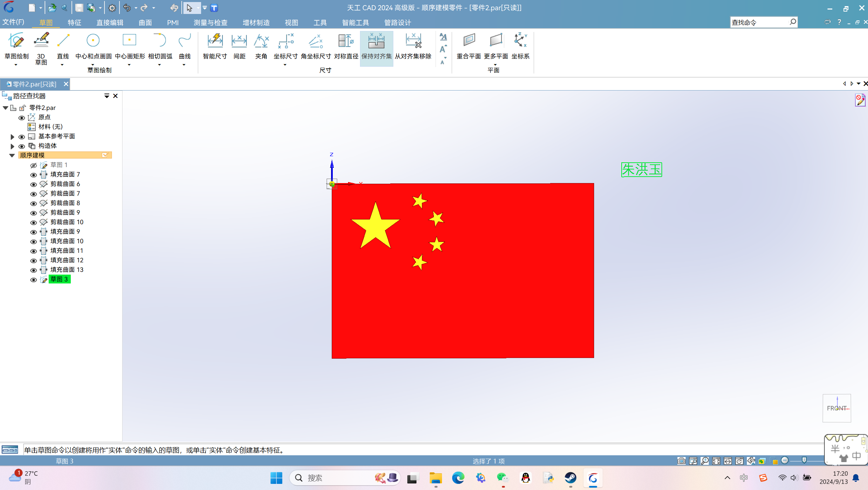The image size is (868, 490).
Task: Click the 坐标系 coordinate system tool
Action: 520,46
